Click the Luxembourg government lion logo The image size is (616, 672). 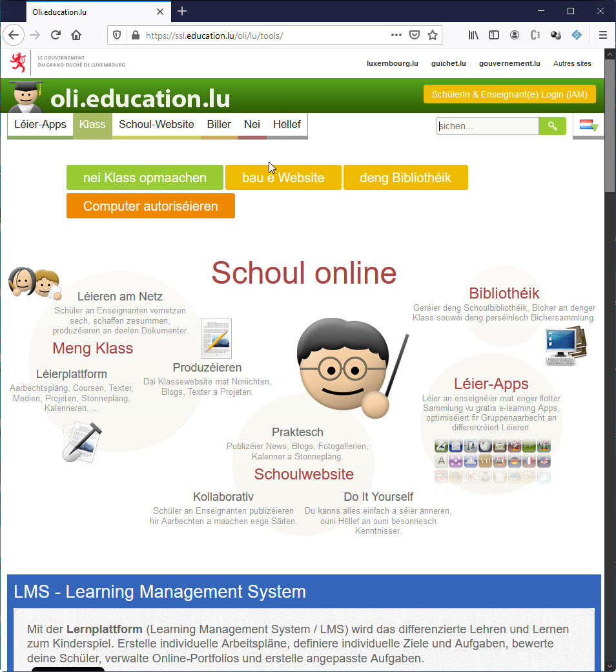(17, 63)
